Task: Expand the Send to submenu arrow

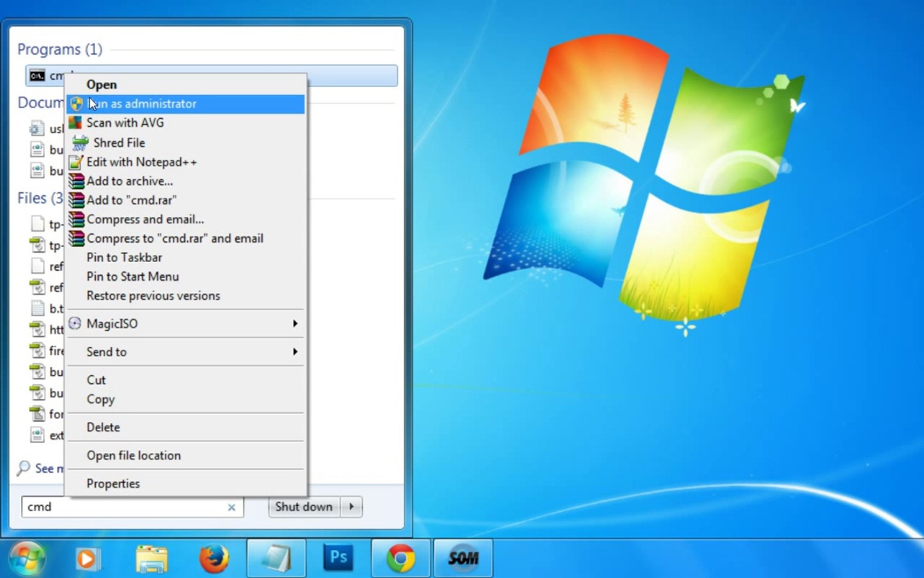Action: pyautogui.click(x=295, y=352)
